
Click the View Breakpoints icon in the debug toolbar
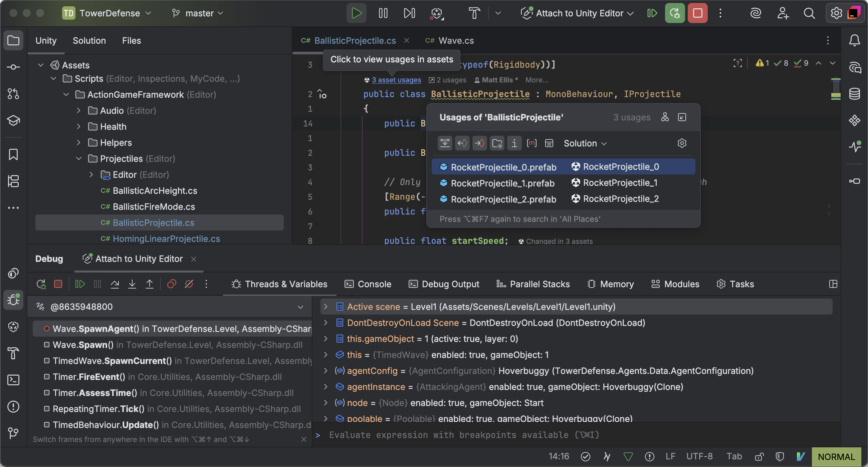tap(172, 284)
